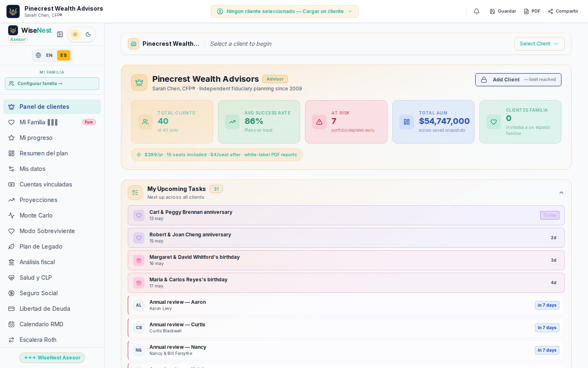Viewport: 588px width, 368px height.
Task: Open the client loader dropdown at top
Action: point(285,11)
